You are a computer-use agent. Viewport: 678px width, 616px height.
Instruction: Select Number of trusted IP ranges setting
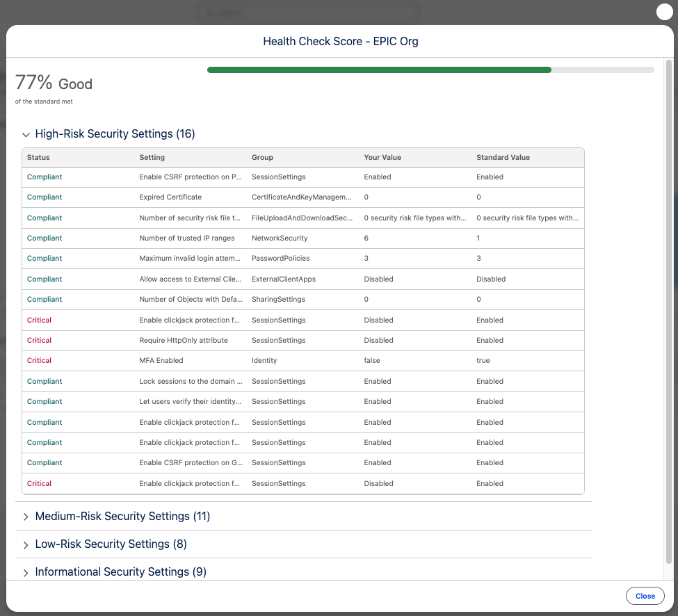(x=187, y=238)
